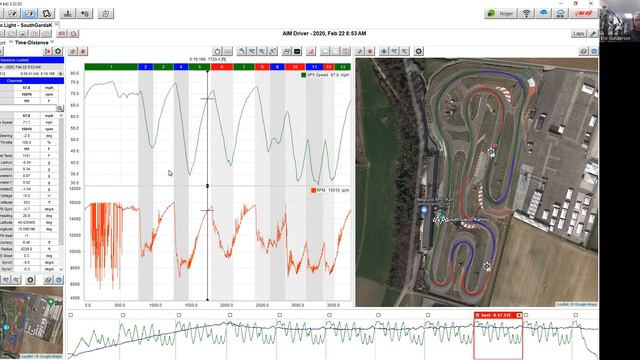Click the red AiM logo button
This screenshot has width=640, height=360.
click(584, 13)
